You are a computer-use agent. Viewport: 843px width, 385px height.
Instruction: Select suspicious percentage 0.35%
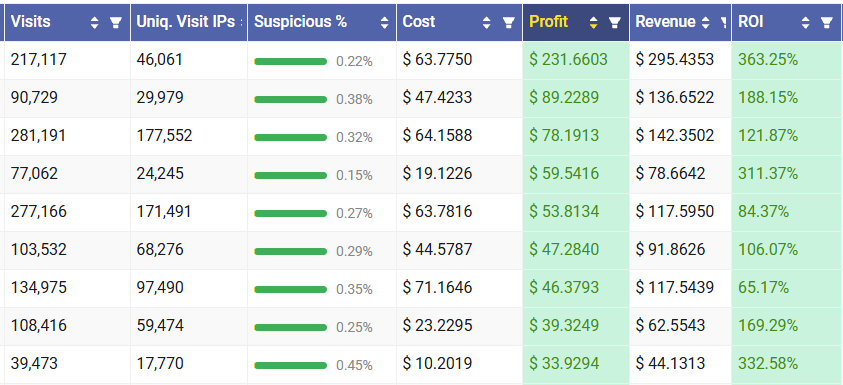click(x=354, y=290)
